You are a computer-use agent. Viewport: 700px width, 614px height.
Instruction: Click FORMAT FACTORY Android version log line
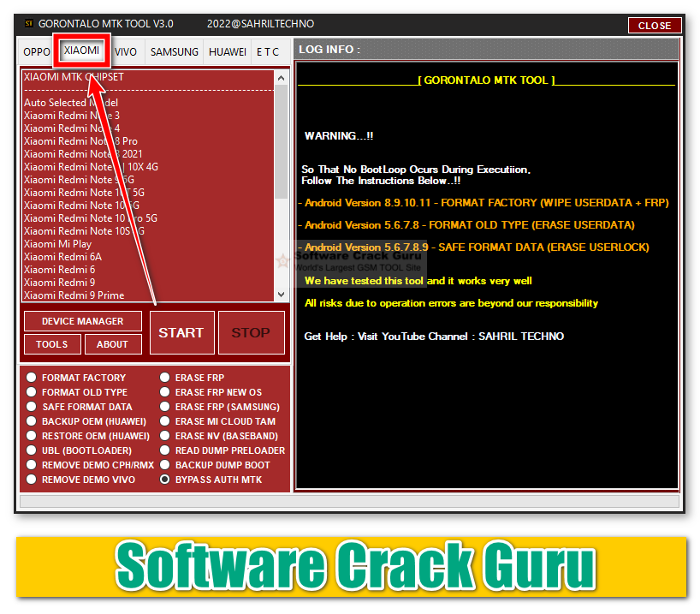coord(483,203)
